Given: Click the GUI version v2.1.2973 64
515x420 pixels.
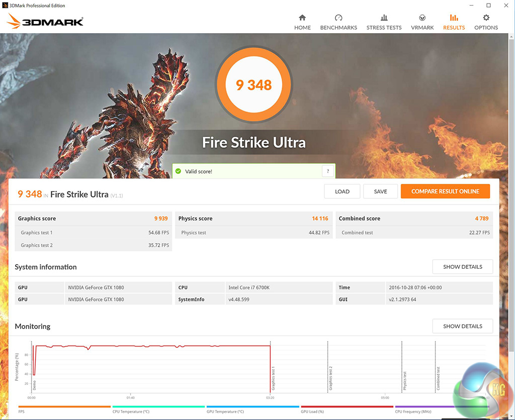Looking at the screenshot, I should click(x=402, y=299).
